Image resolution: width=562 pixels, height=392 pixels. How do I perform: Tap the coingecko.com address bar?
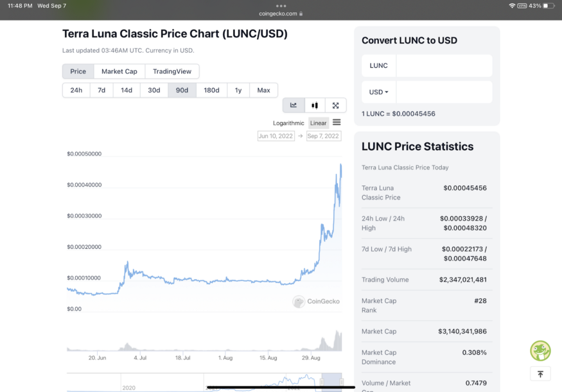281,13
